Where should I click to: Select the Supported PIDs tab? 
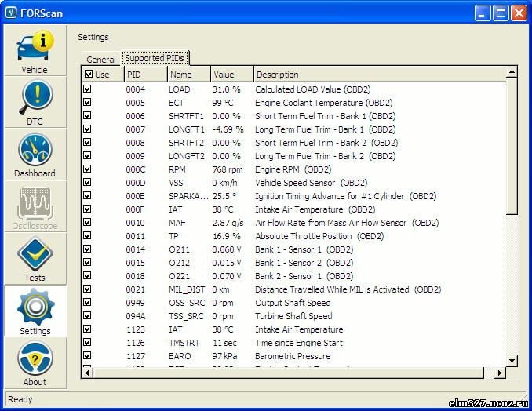click(x=155, y=58)
